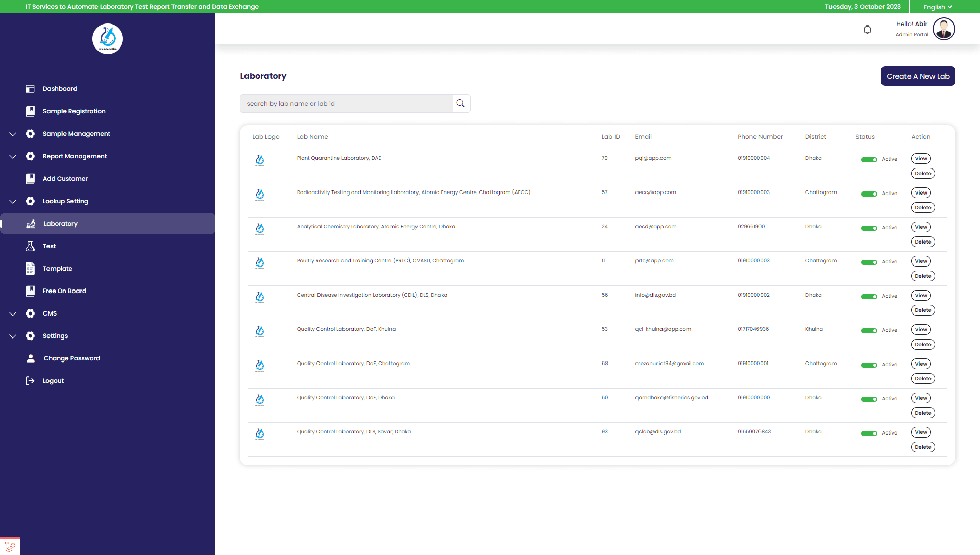Click the Dashboard sidebar icon

[30, 89]
